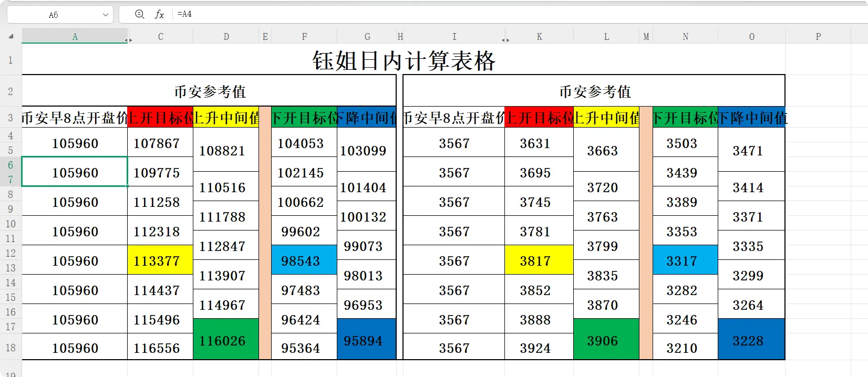
Task: Click cell with value 107867
Action: [160, 142]
